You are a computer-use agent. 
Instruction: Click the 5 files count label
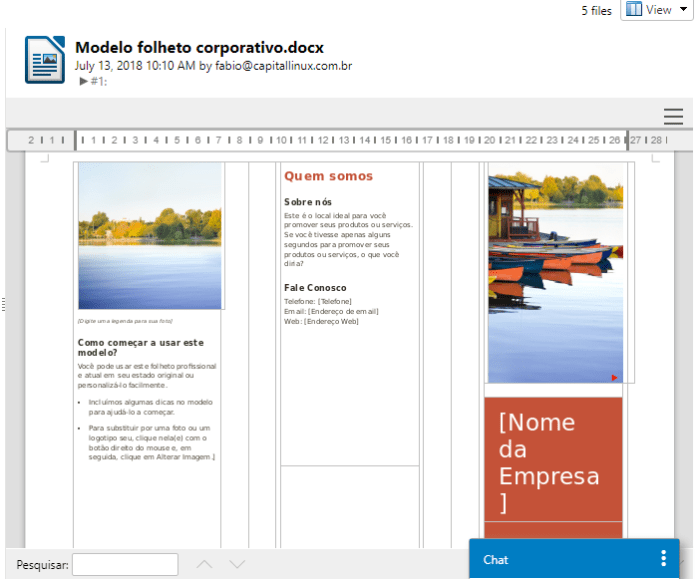pos(596,11)
